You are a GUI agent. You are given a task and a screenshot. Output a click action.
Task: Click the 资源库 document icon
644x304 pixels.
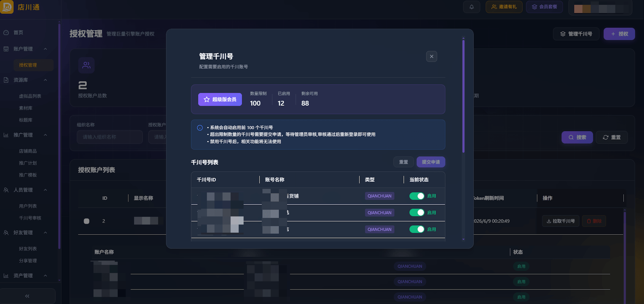pos(6,80)
